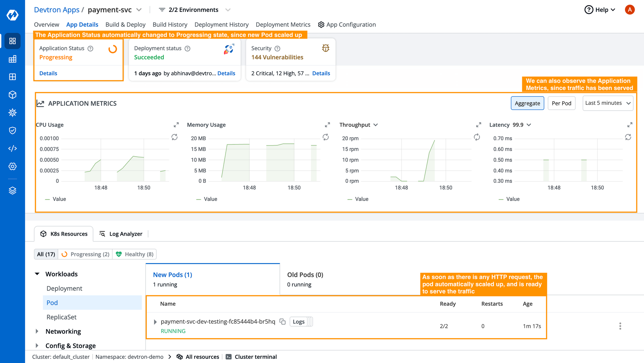Open the Build & Deploy tab

[x=126, y=25]
